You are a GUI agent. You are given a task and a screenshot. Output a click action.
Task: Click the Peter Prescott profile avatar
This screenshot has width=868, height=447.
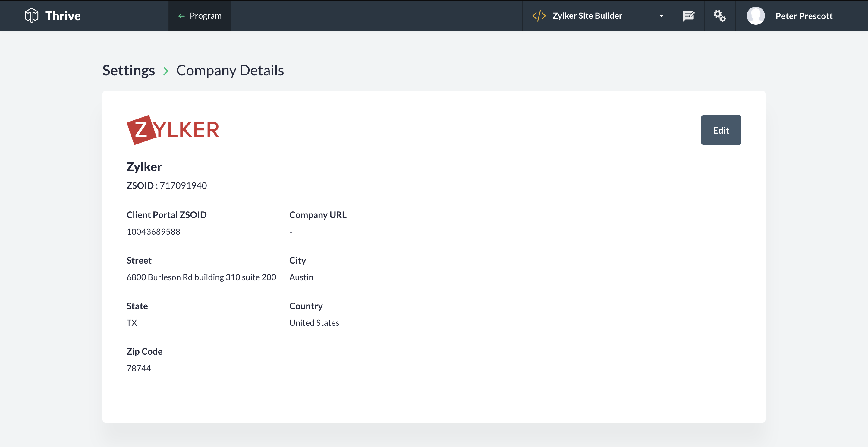[x=755, y=15]
